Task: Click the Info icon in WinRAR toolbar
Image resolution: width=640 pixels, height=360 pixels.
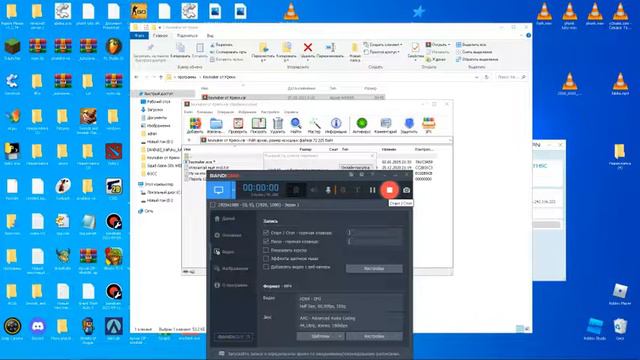Action: coord(336,126)
